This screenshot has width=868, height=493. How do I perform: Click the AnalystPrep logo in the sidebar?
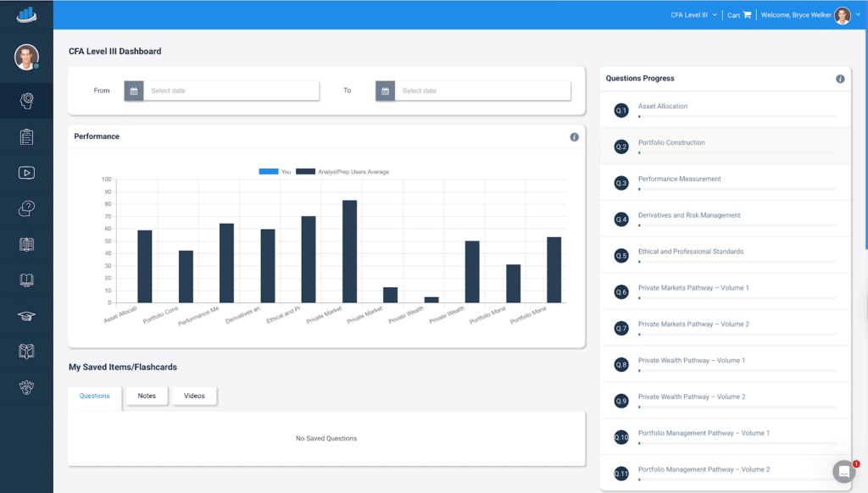26,14
